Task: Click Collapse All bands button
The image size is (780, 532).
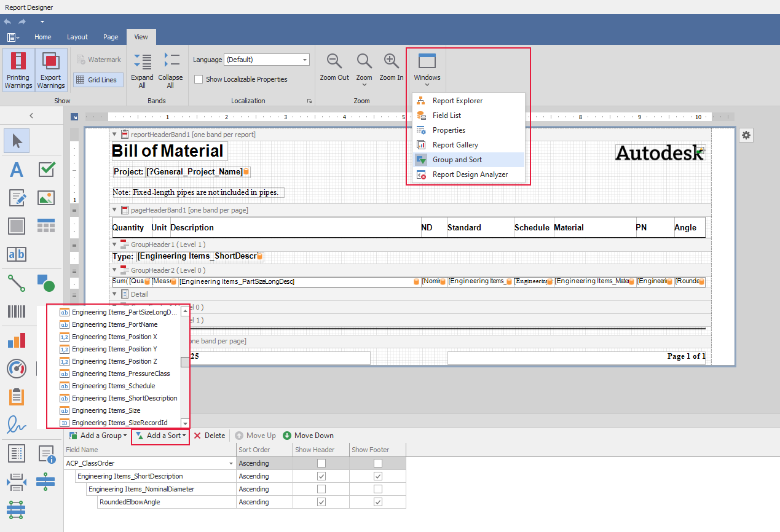Action: point(170,70)
